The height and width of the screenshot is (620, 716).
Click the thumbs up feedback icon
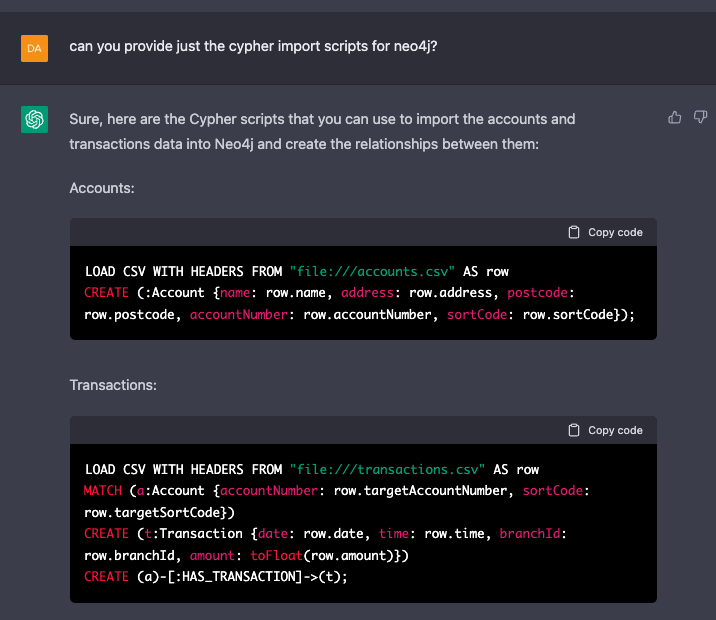tap(674, 118)
